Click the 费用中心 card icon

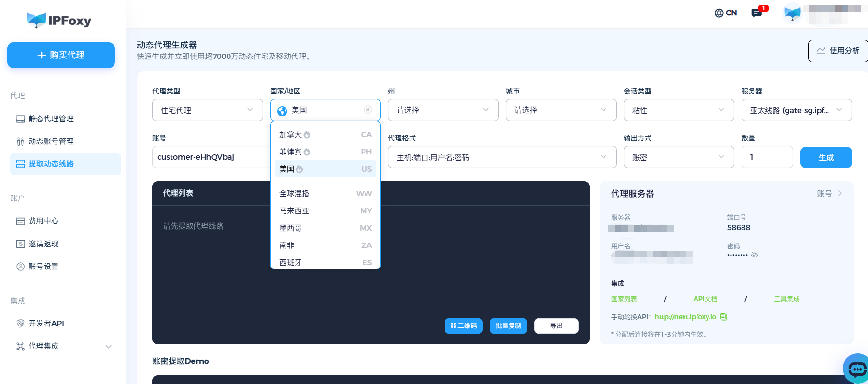point(21,221)
